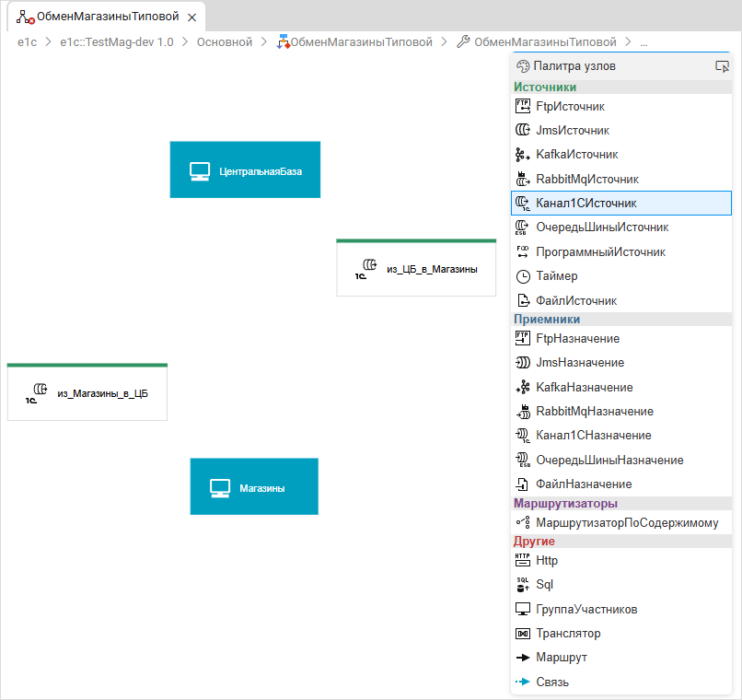Choose the ГруппаУчастников monitor icon
This screenshot has height=700, width=742.
523,610
